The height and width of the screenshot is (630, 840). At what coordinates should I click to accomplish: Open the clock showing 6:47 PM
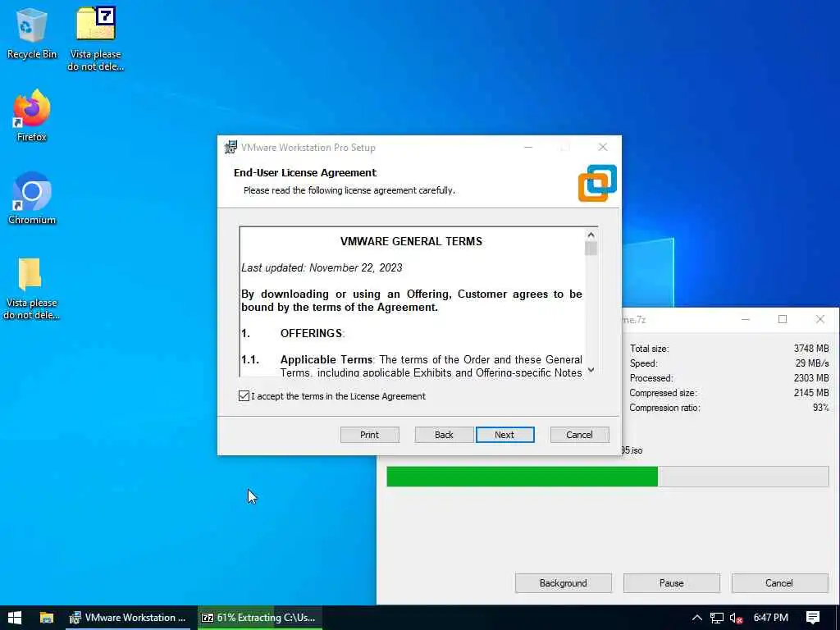click(770, 618)
